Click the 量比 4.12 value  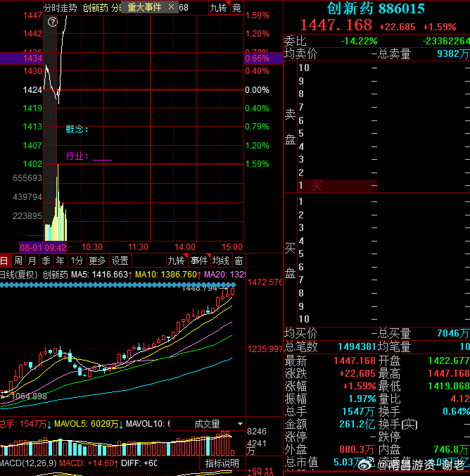click(460, 399)
